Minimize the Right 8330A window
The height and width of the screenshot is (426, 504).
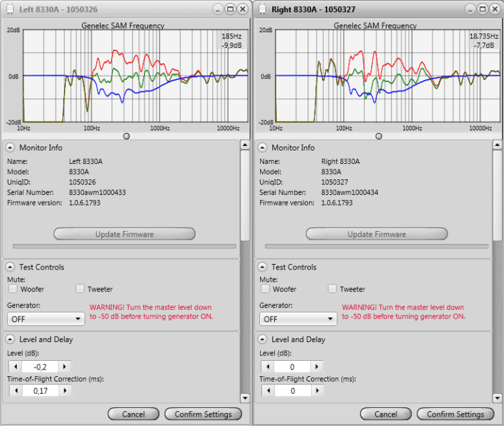(x=470, y=9)
